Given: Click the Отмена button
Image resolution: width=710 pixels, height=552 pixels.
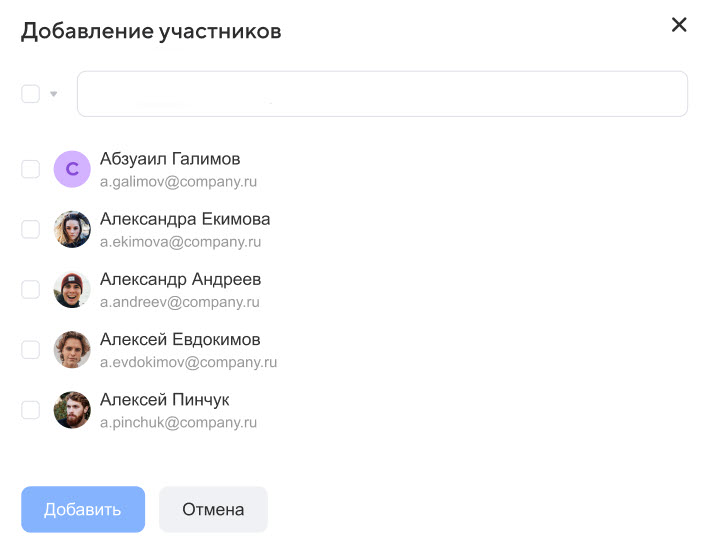Looking at the screenshot, I should [213, 509].
